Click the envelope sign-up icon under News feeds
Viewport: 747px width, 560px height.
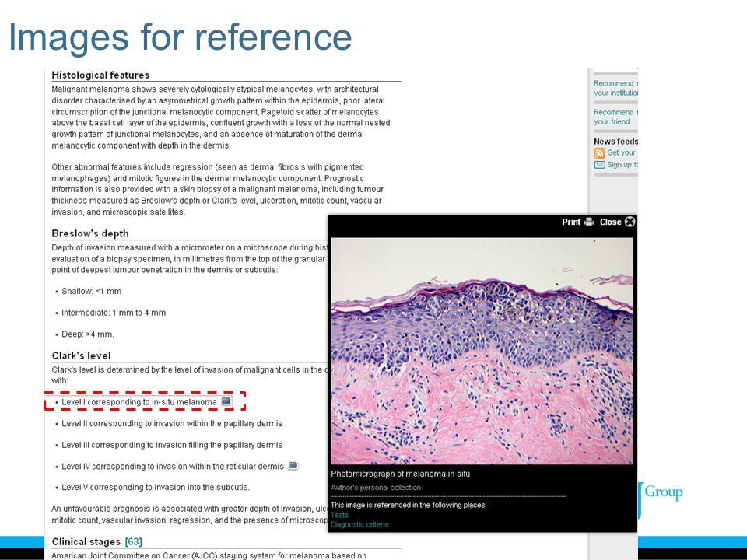pos(599,165)
